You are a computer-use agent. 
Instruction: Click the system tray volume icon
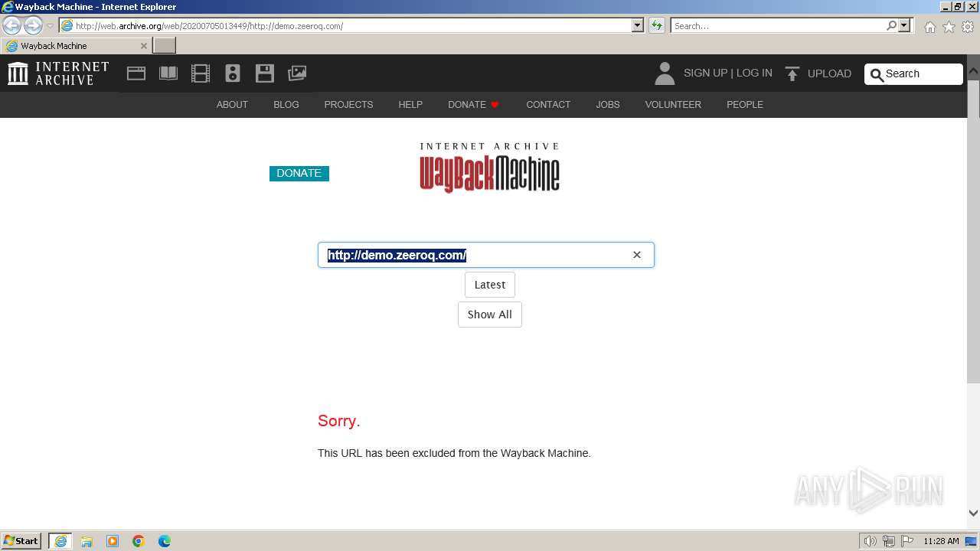click(x=871, y=541)
